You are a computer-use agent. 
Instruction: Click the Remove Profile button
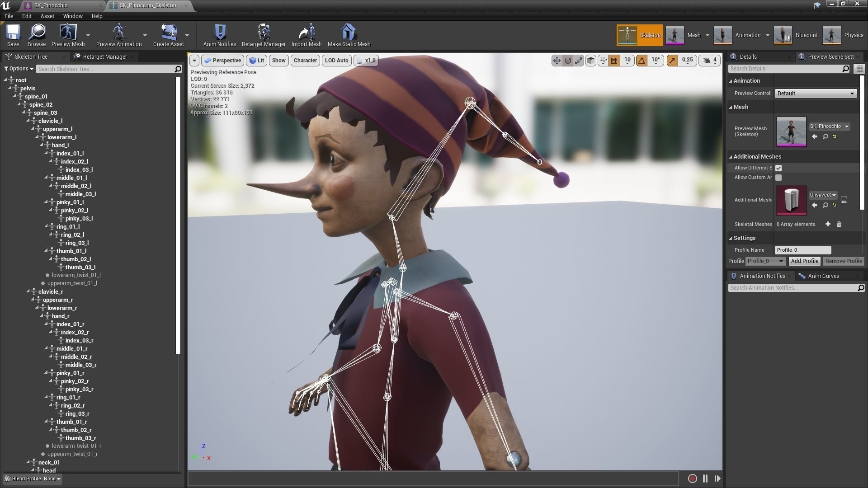click(843, 261)
